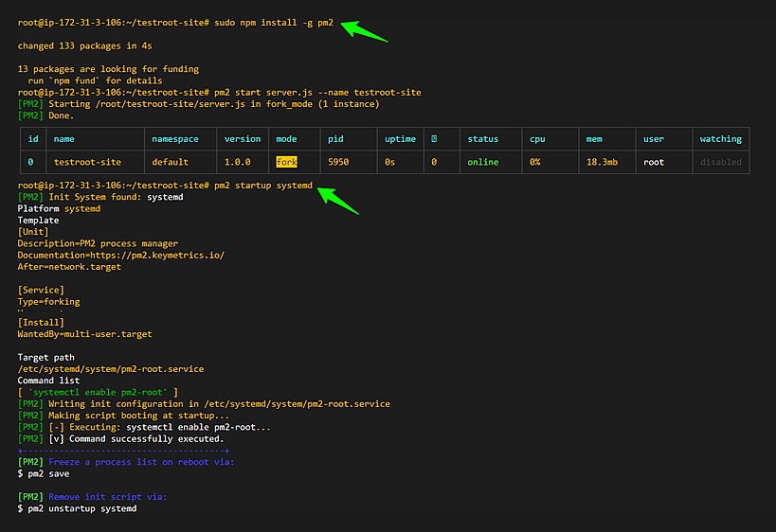Image resolution: width=776 pixels, height=532 pixels.
Task: Click the [Service] section heading
Action: (41, 290)
